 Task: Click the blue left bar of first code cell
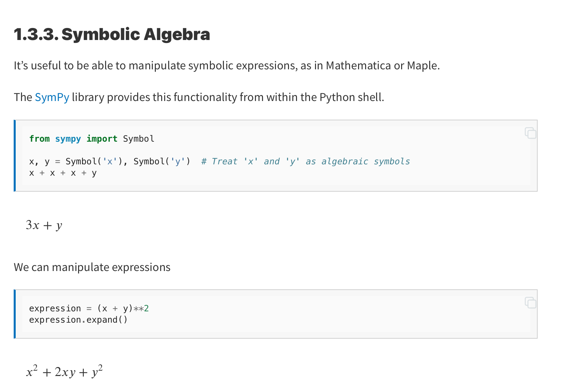(15, 156)
